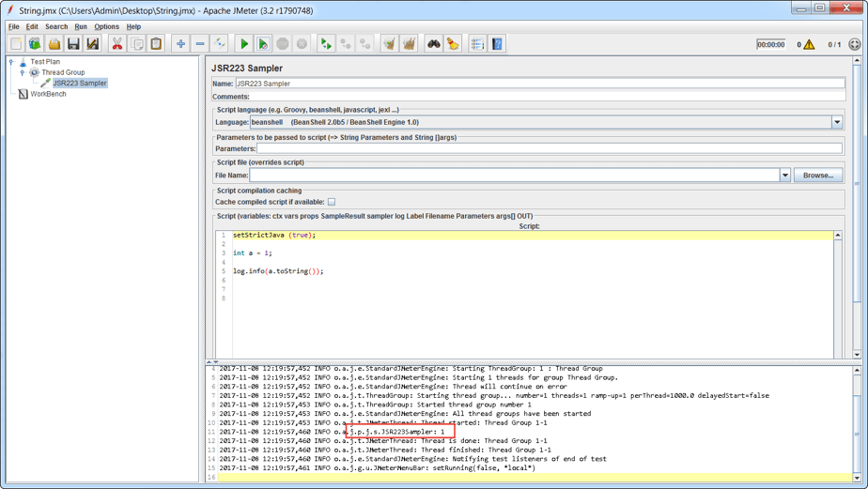Collapse the Test Plan tree node

coord(11,62)
